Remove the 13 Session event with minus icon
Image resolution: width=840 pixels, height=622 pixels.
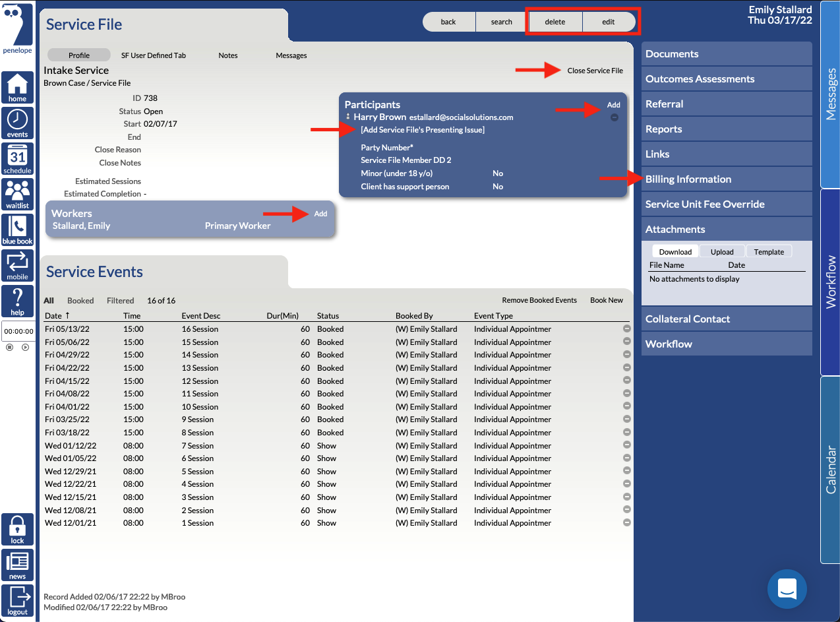627,367
